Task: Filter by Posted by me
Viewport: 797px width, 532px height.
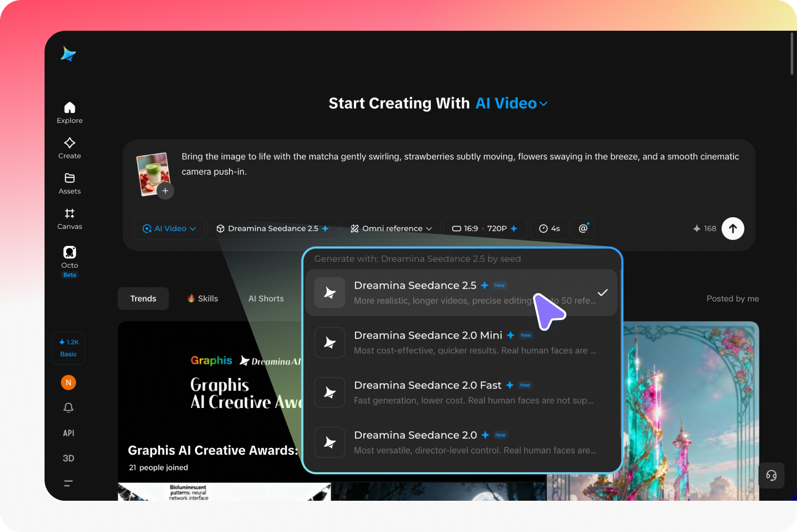Action: [733, 299]
